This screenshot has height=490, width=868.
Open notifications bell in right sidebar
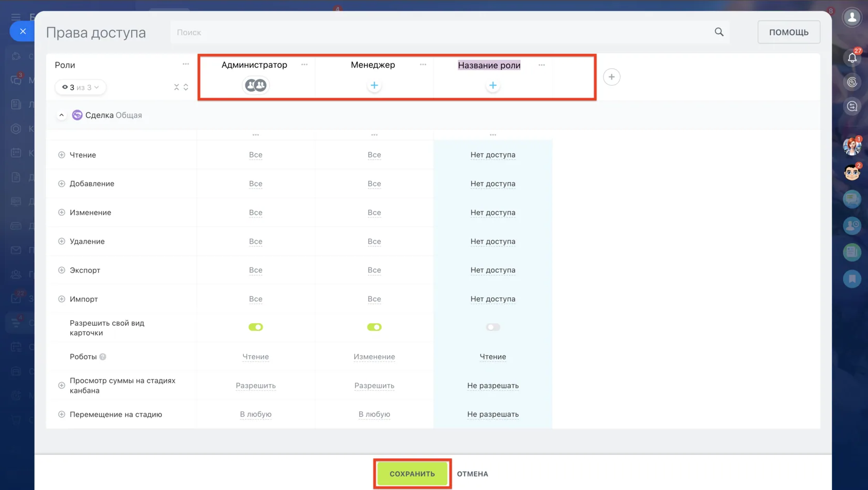click(852, 57)
